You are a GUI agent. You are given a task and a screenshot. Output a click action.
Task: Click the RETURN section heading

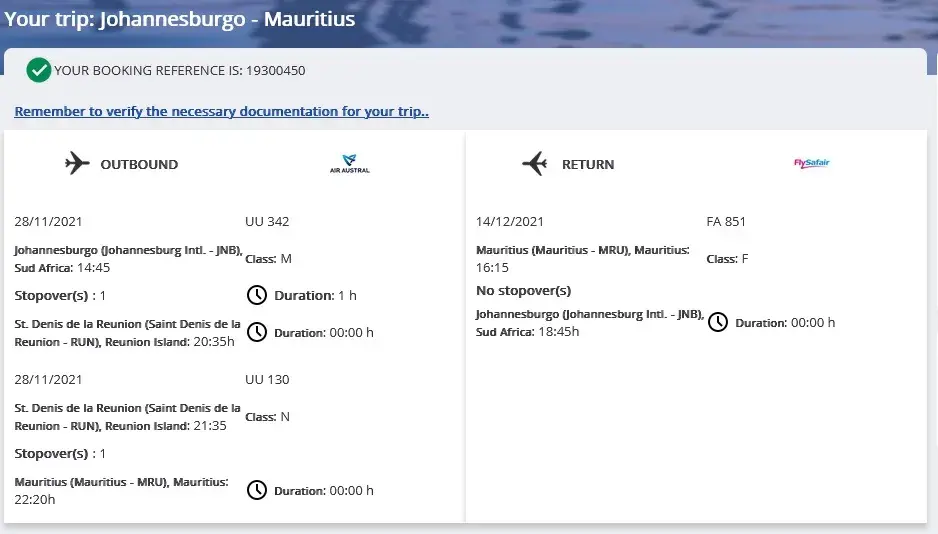[x=588, y=164]
